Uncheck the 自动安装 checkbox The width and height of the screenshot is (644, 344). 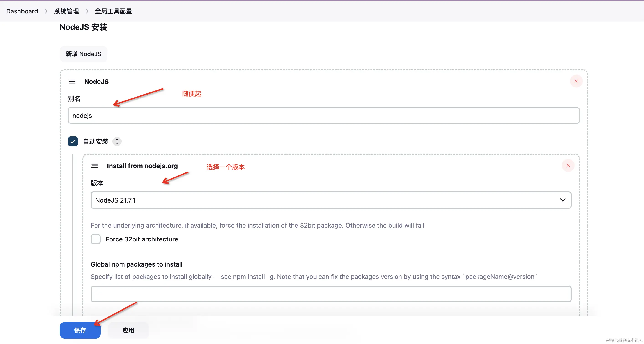(73, 142)
